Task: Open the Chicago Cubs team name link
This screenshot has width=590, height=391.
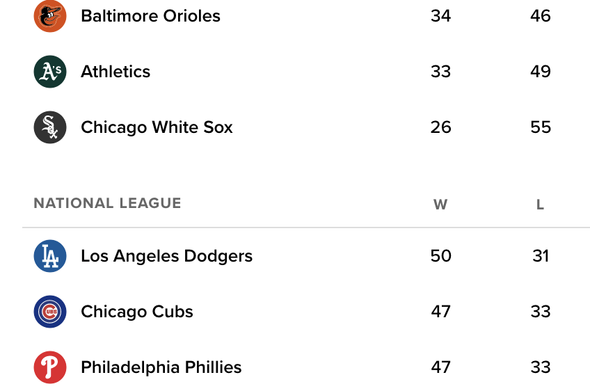Action: pyautogui.click(x=137, y=312)
